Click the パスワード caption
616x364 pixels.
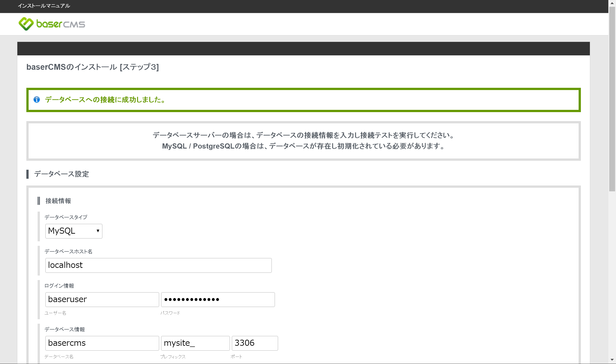tap(170, 313)
